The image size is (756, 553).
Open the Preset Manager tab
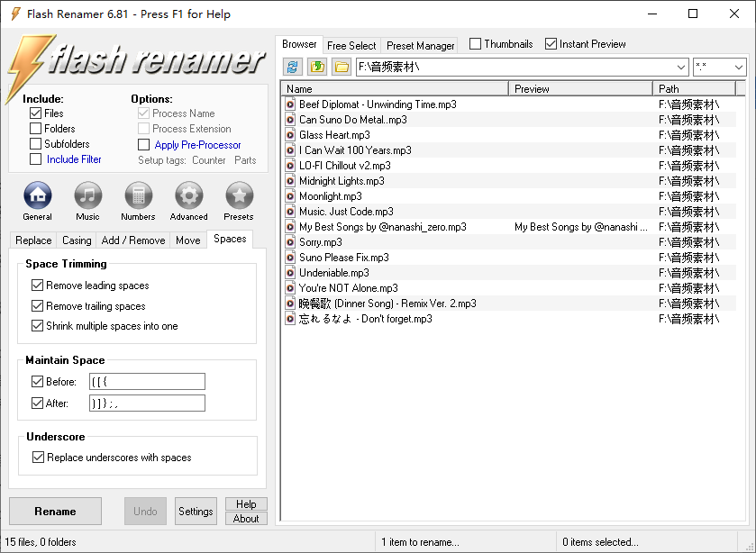tap(421, 46)
